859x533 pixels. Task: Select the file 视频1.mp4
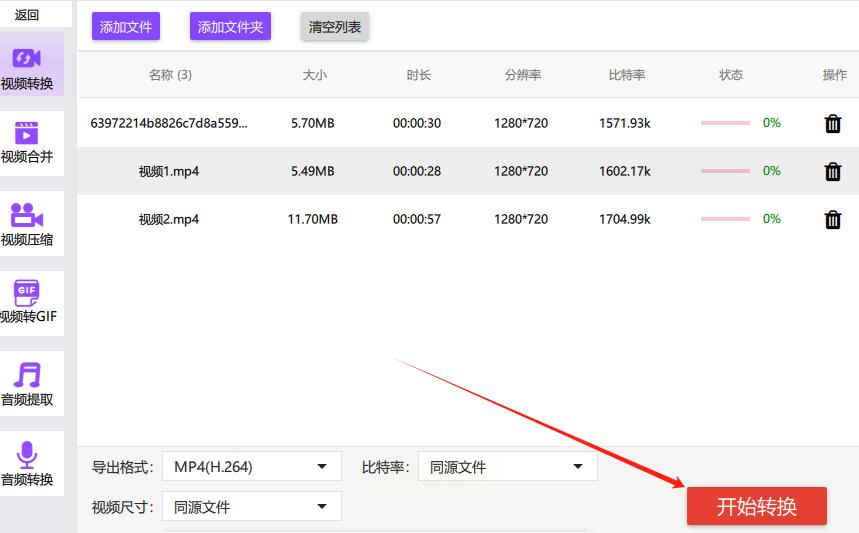[x=169, y=171]
